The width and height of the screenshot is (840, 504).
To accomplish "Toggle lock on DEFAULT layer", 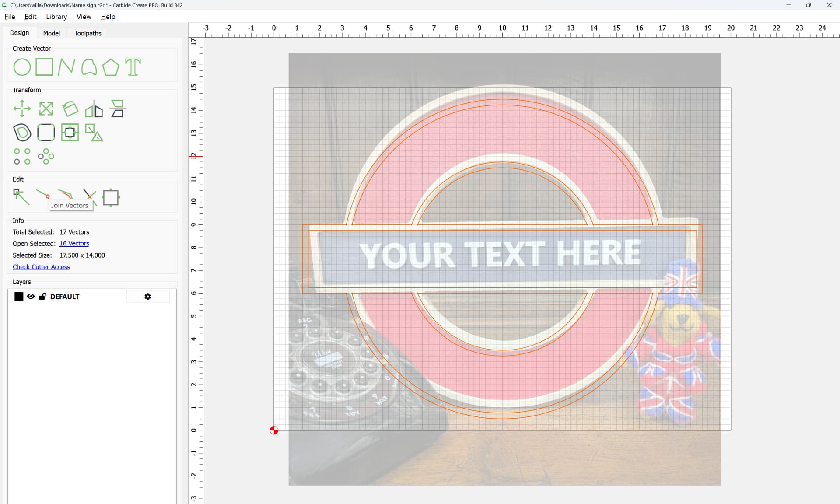I will click(x=42, y=297).
